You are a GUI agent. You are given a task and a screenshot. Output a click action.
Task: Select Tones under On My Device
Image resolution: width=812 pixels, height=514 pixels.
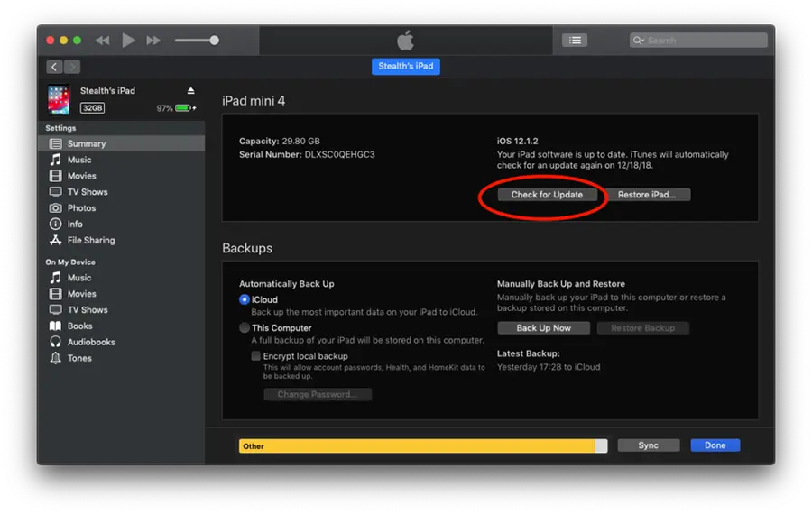click(x=79, y=359)
